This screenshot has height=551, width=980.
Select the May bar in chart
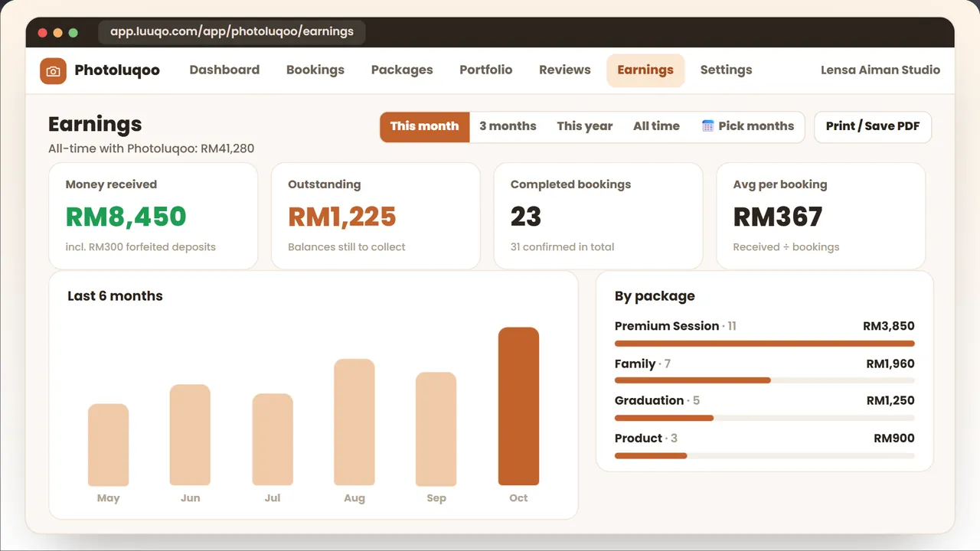[109, 445]
